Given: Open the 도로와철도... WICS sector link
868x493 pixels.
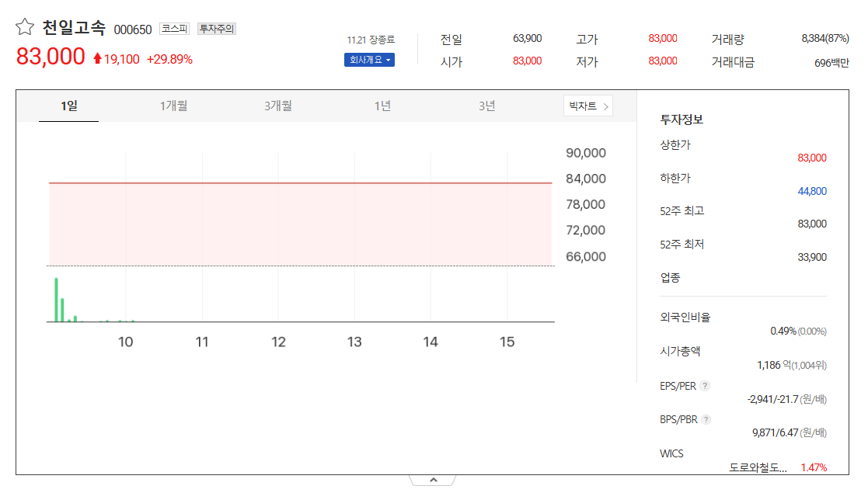Looking at the screenshot, I should click(x=758, y=467).
